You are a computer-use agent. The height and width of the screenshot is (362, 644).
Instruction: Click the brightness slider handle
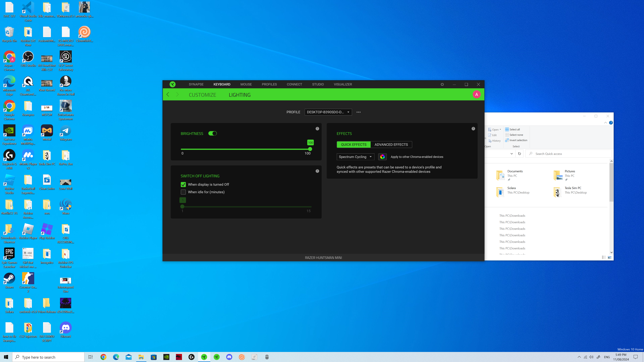coord(310,149)
